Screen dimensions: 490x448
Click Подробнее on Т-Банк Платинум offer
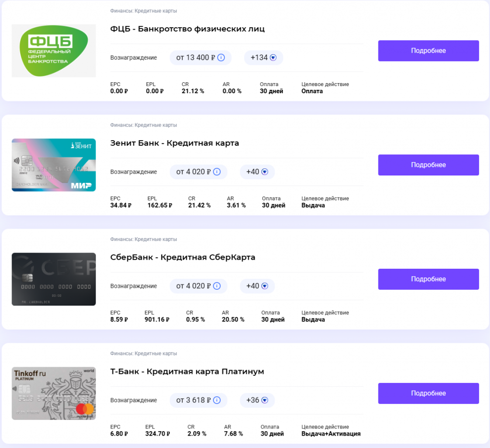428,393
